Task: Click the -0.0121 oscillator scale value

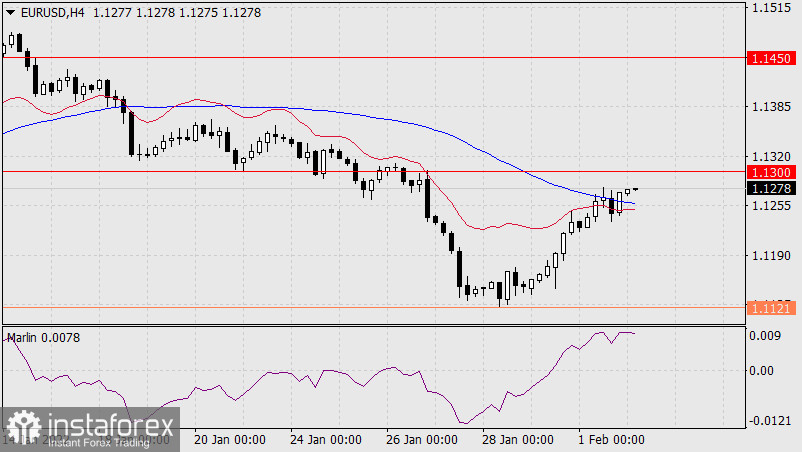Action: click(770, 419)
